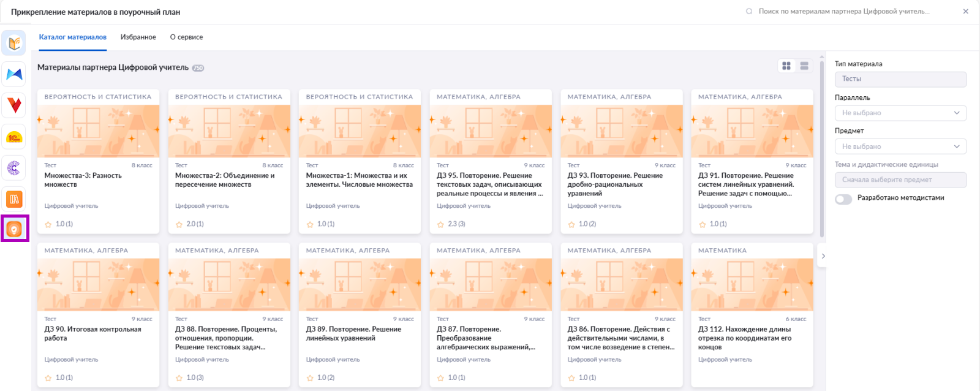This screenshot has height=391, width=980.
Task: Click the '6 класс' label on 'ДЗ 112' card
Action: coord(796,319)
